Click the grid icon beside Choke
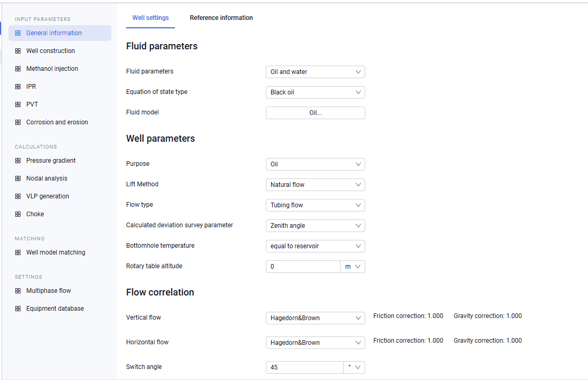This screenshot has height=380, width=588. click(x=18, y=214)
